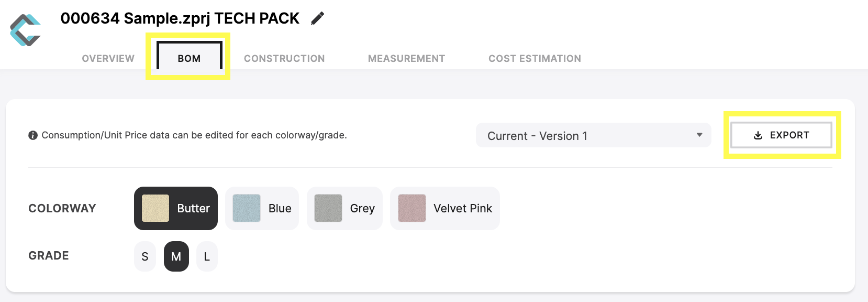Image resolution: width=868 pixels, height=302 pixels.
Task: Click the version dropdown arrow
Action: [699, 135]
